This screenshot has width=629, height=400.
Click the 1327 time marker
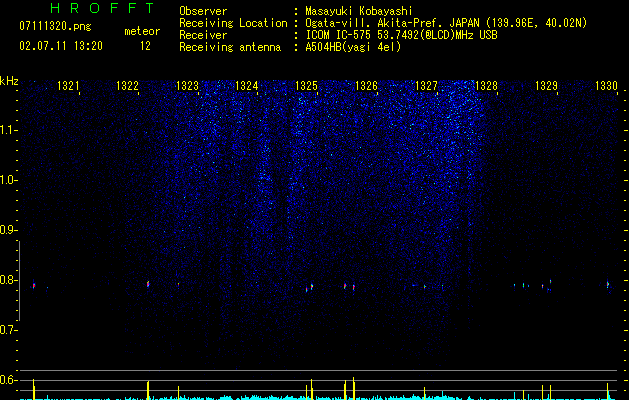tap(426, 86)
